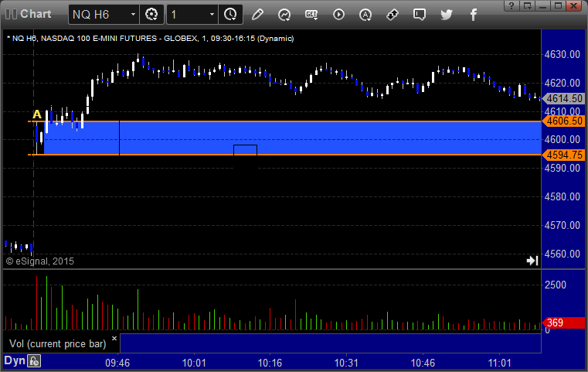Toggle the time lock icon beside Dyn
This screenshot has height=372, width=588.
tap(34, 361)
